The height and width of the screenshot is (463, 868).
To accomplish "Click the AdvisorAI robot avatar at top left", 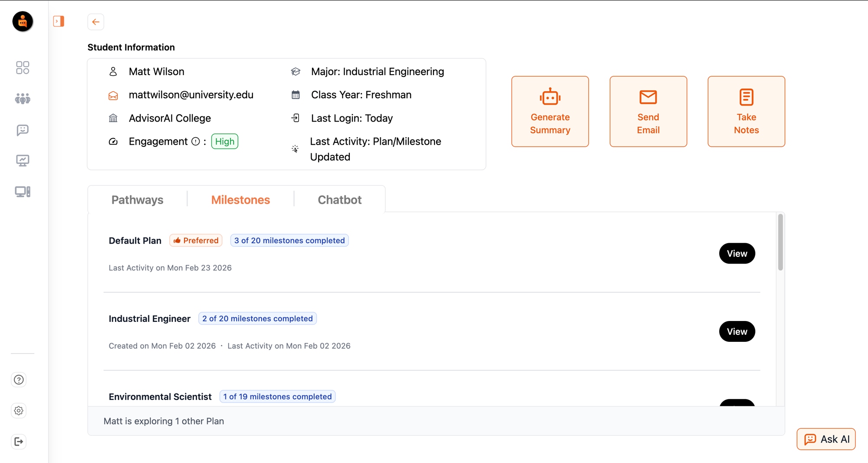I will [22, 21].
